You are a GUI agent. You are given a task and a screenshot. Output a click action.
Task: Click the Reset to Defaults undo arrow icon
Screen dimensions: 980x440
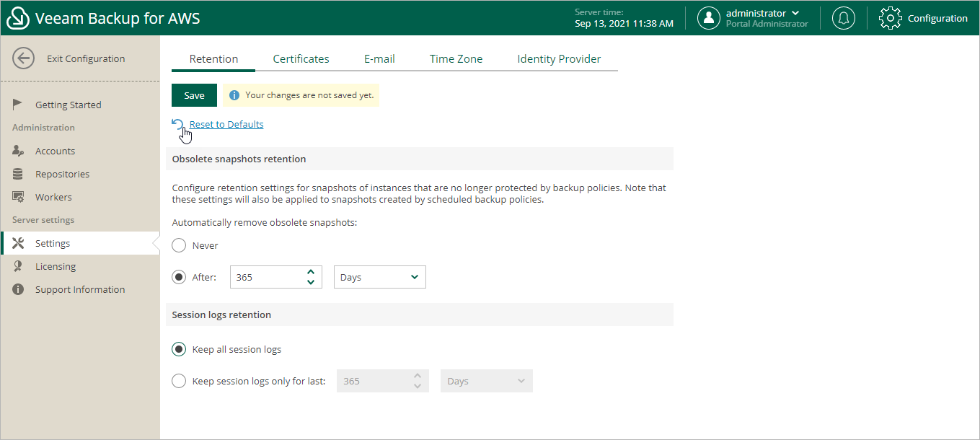tap(178, 124)
